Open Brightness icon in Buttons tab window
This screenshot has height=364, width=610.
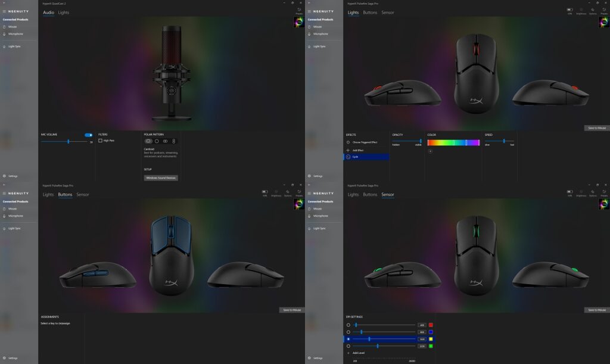(x=276, y=193)
